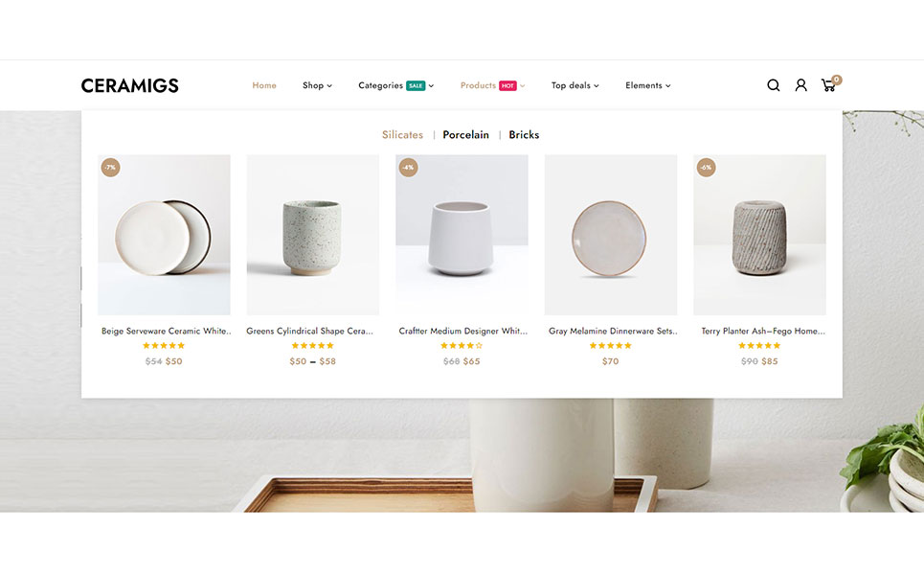This screenshot has width=924, height=575.
Task: Switch to the Bricks tab
Action: [x=524, y=135]
